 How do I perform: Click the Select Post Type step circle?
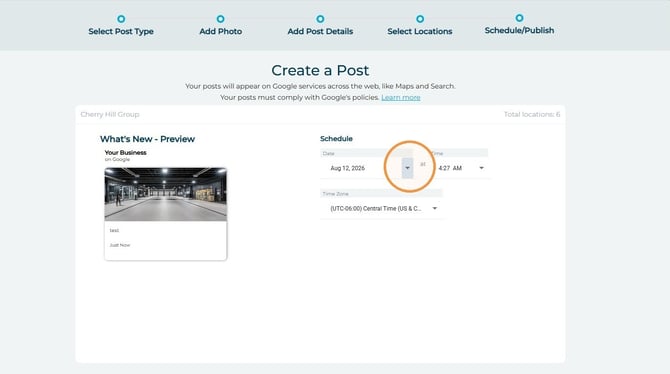point(121,19)
